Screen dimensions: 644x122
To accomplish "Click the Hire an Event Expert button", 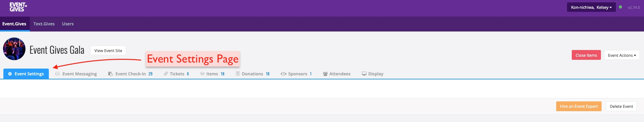I will [x=579, y=106].
